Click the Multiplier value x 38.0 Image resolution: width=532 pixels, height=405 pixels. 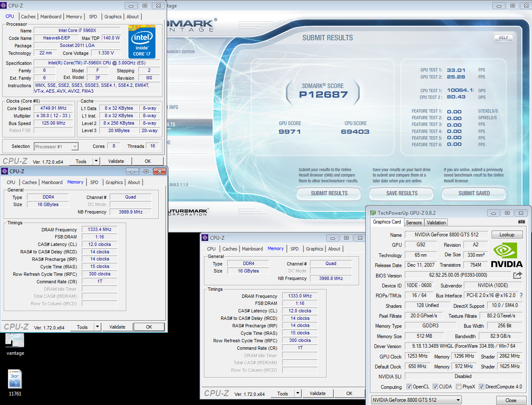click(53, 115)
